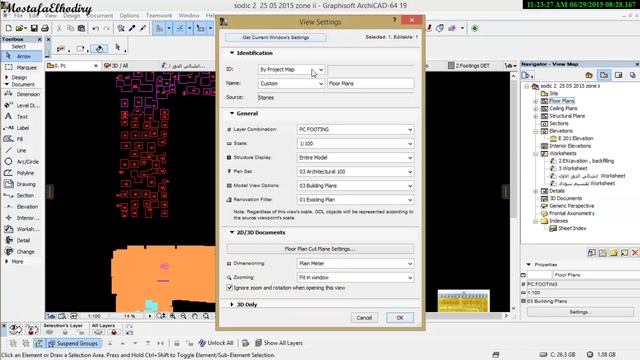Open Layer Combination PC FOOTING dropdown
The height and width of the screenshot is (360, 640).
356,129
